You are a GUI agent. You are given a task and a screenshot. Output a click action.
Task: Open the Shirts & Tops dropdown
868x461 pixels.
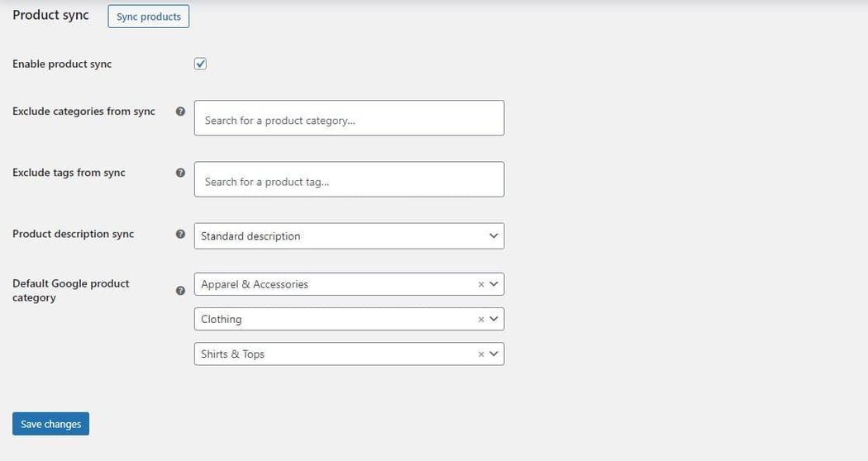click(x=494, y=354)
